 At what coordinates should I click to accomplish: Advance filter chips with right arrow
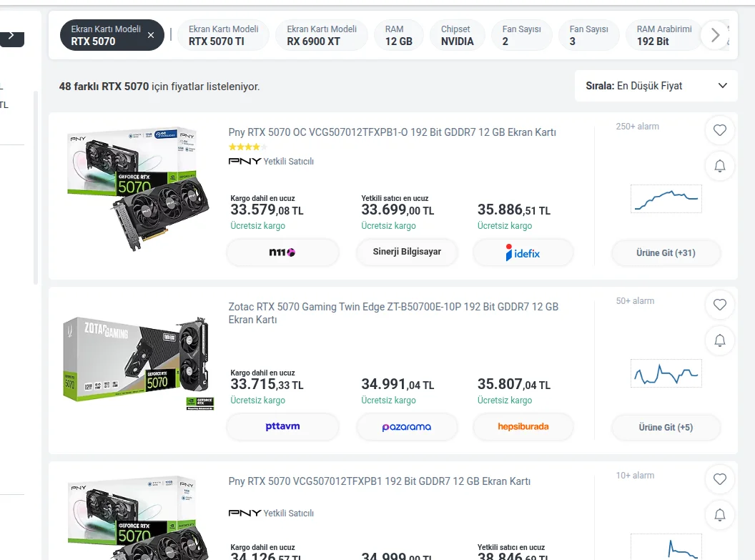715,35
